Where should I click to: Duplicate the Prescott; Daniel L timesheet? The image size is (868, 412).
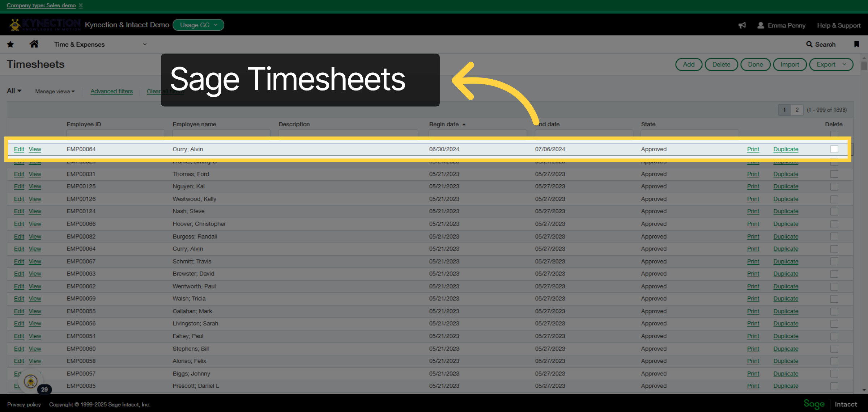pos(786,386)
